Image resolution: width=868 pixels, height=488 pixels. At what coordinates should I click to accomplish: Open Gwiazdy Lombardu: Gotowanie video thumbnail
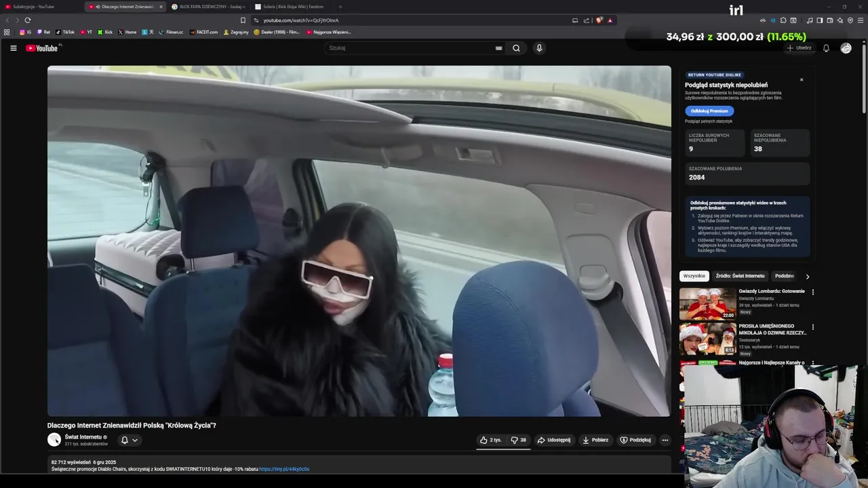point(708,304)
